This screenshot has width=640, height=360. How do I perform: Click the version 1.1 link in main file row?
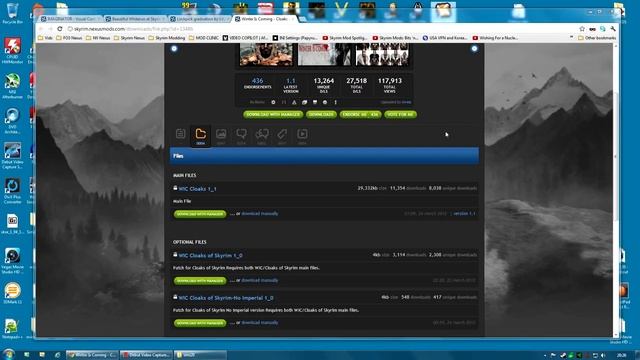(x=464, y=213)
